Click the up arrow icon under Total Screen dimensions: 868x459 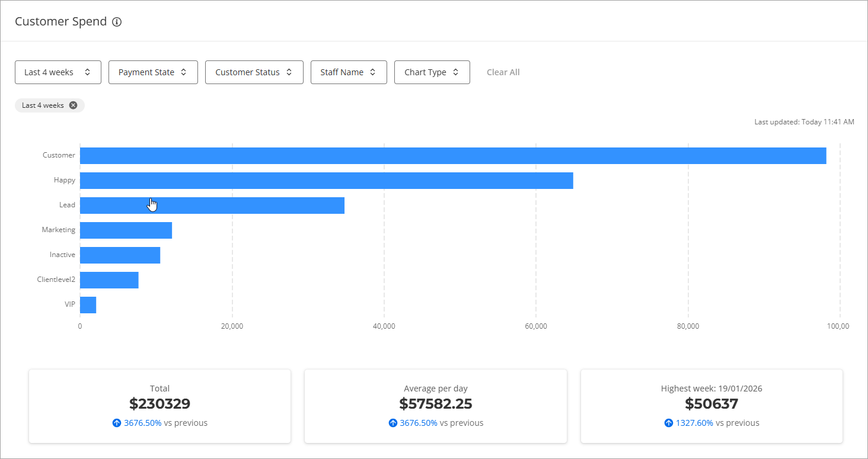tap(116, 423)
